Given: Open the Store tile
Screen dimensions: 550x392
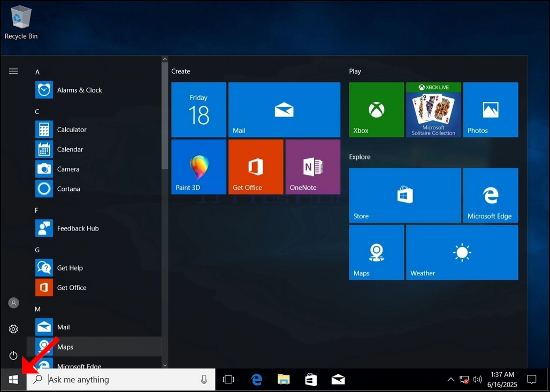Looking at the screenshot, I should 405,195.
